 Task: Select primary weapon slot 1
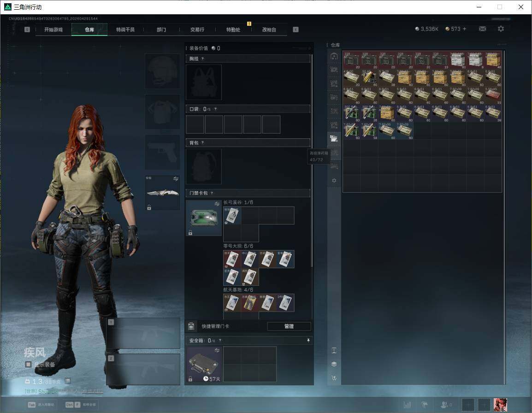click(143, 333)
